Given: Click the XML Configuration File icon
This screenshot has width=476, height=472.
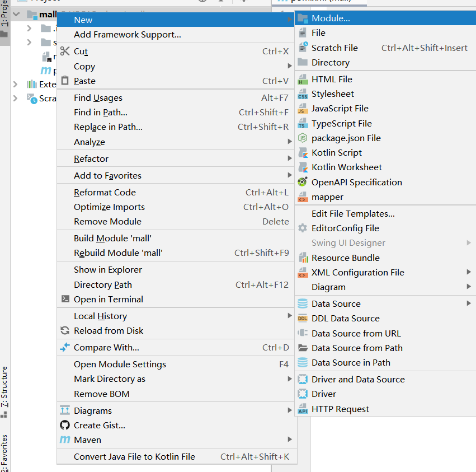Looking at the screenshot, I should (303, 272).
